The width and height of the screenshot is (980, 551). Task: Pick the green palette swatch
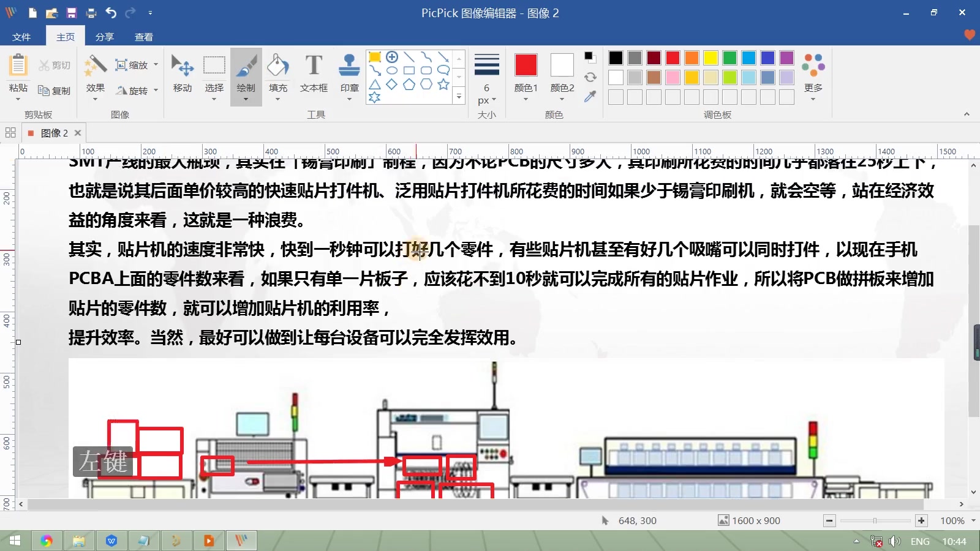(729, 58)
